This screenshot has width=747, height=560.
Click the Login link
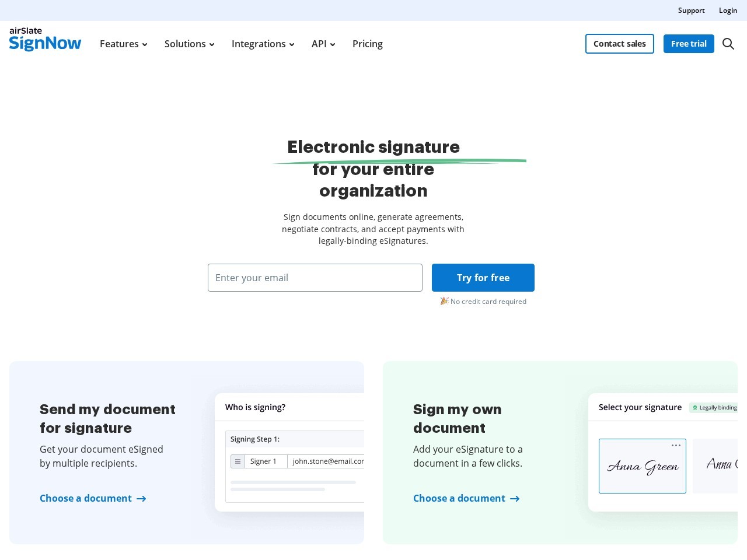[x=728, y=10]
